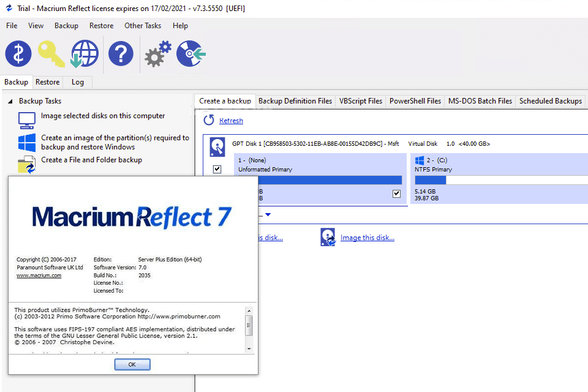Toggle the GPT Disk 1 checkbox

coord(217,169)
